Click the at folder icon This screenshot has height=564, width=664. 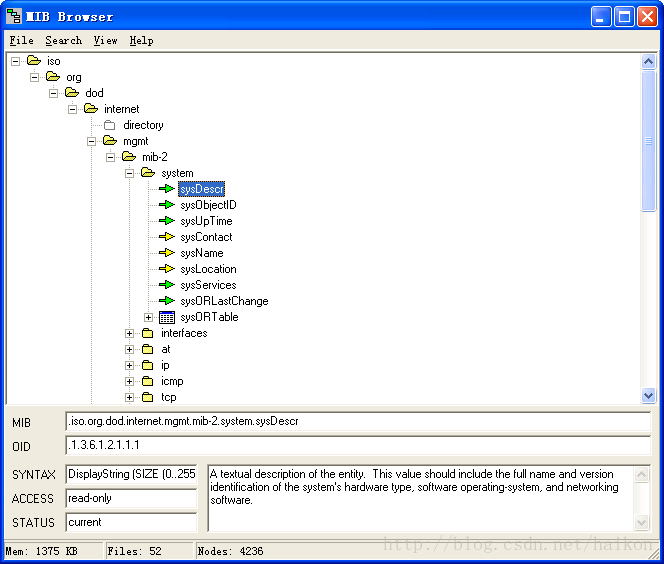(x=148, y=349)
